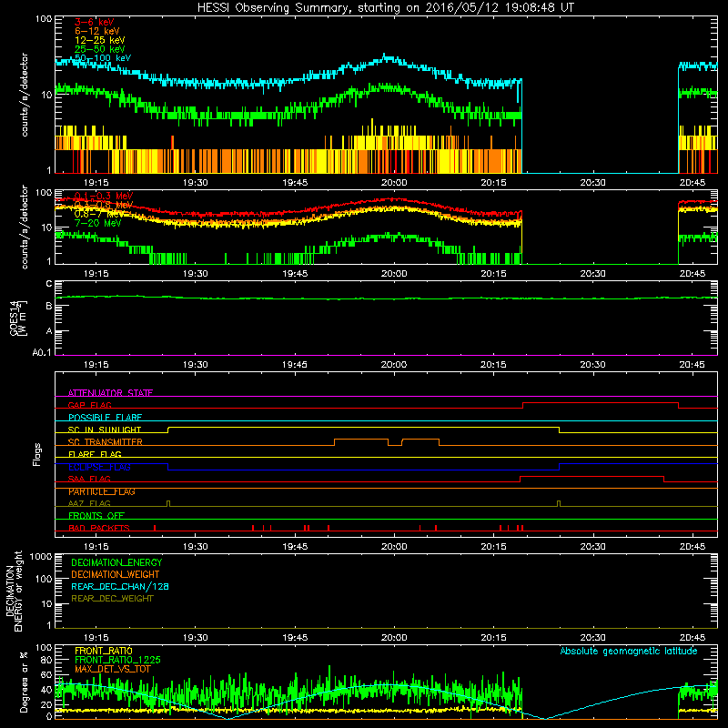The height and width of the screenshot is (728, 728).
Task: Click the 7-20 MeV legend label
Action: tap(98, 223)
